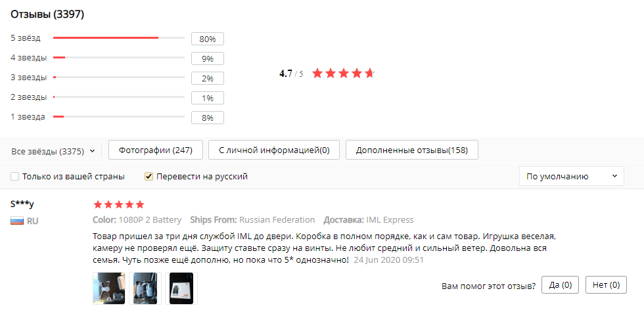Click the overall 4.7 star rating icons
644x314 pixels.
343,74
